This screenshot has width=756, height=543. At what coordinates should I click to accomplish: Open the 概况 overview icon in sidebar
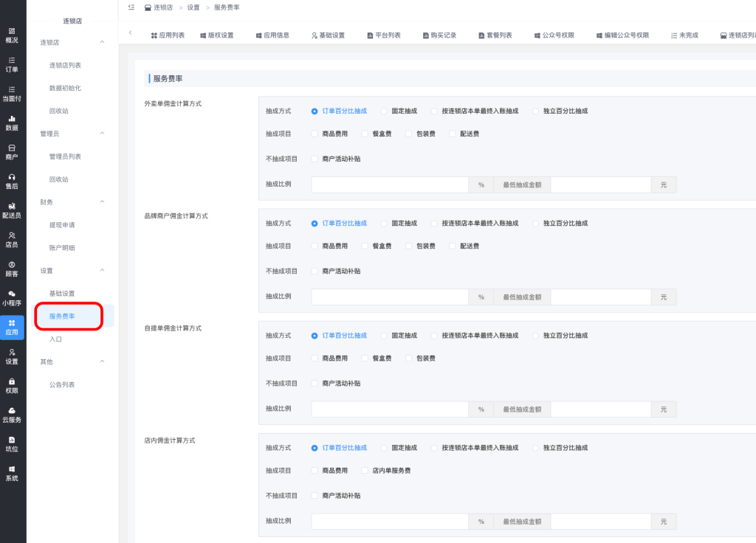[12, 35]
